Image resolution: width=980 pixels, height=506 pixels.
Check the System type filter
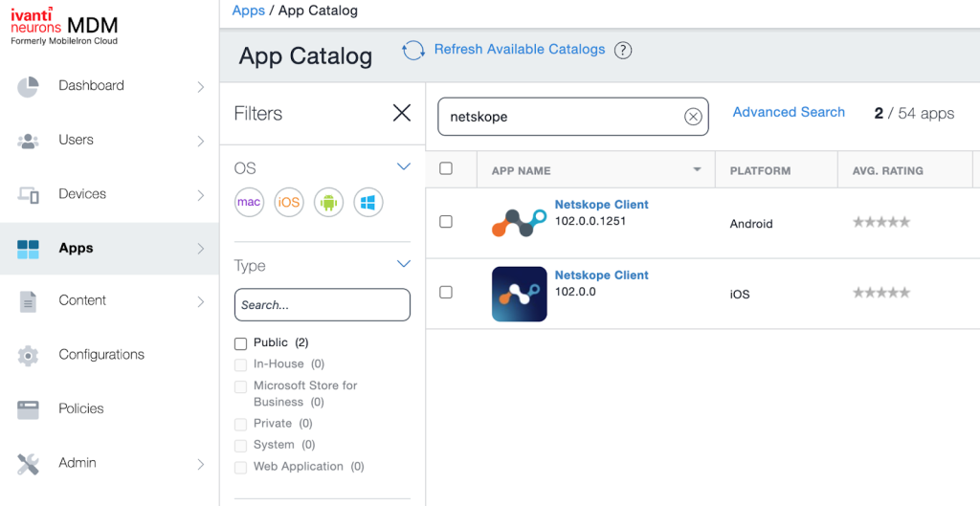click(240, 446)
